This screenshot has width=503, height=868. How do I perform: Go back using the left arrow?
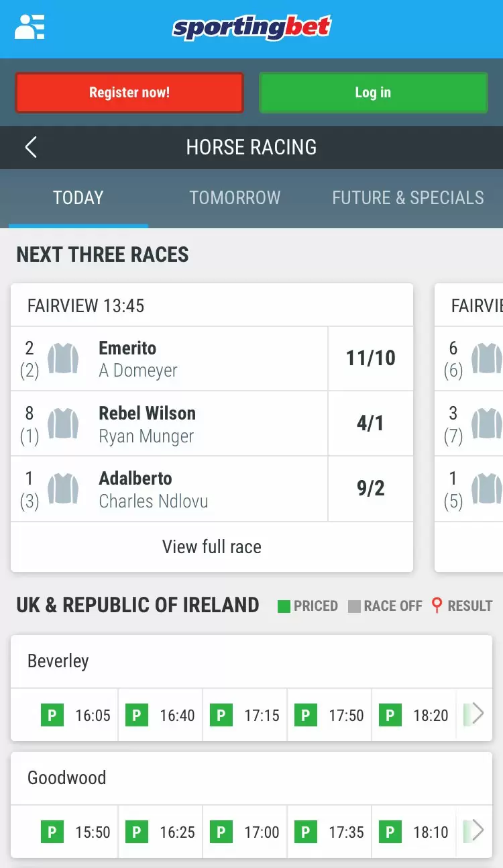31,147
